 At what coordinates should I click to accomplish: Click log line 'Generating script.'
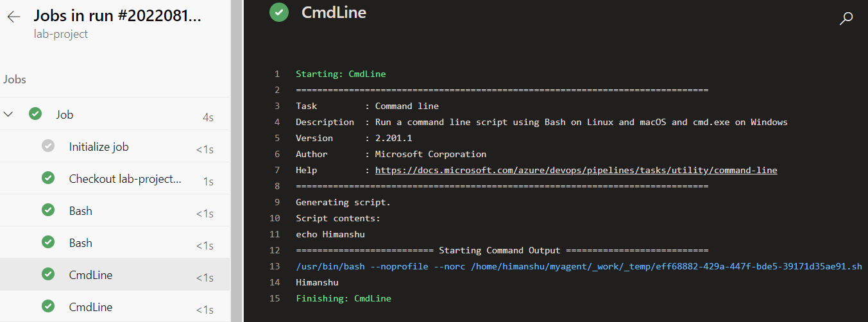tap(343, 202)
